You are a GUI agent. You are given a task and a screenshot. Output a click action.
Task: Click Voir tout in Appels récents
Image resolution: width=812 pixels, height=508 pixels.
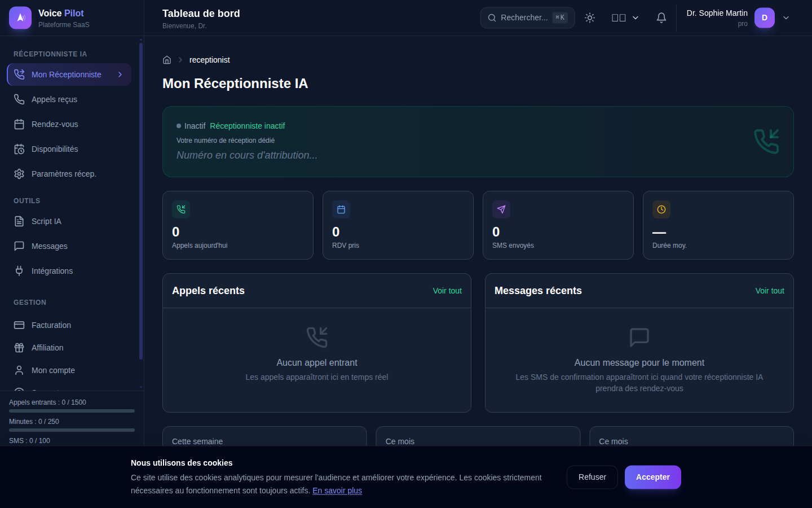[x=447, y=291]
